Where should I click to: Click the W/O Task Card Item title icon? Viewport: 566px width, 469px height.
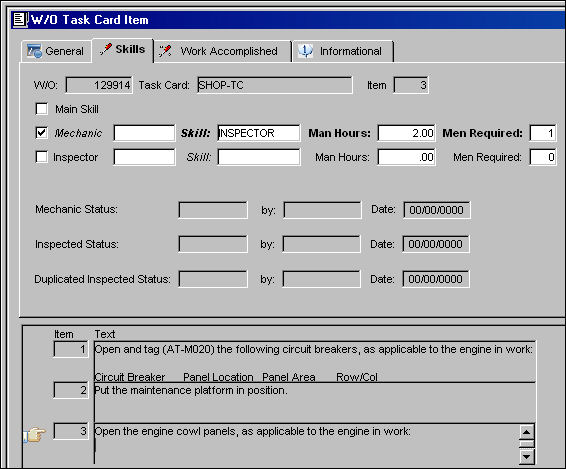coord(19,19)
